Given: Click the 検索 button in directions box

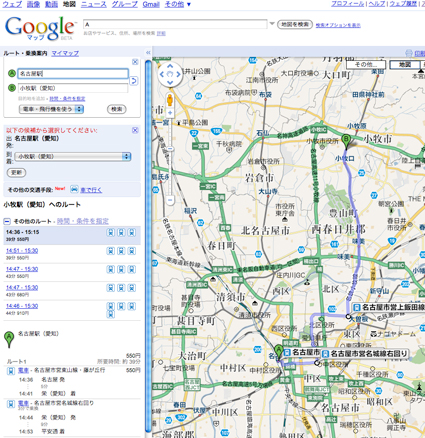Looking at the screenshot, I should (117, 109).
